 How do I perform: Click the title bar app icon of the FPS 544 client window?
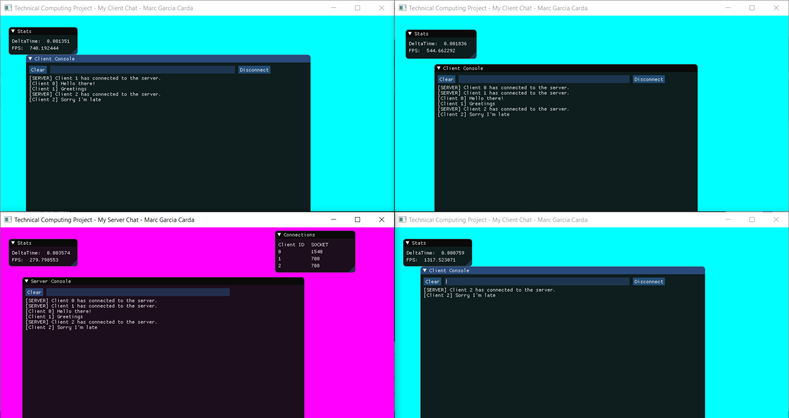[x=403, y=8]
